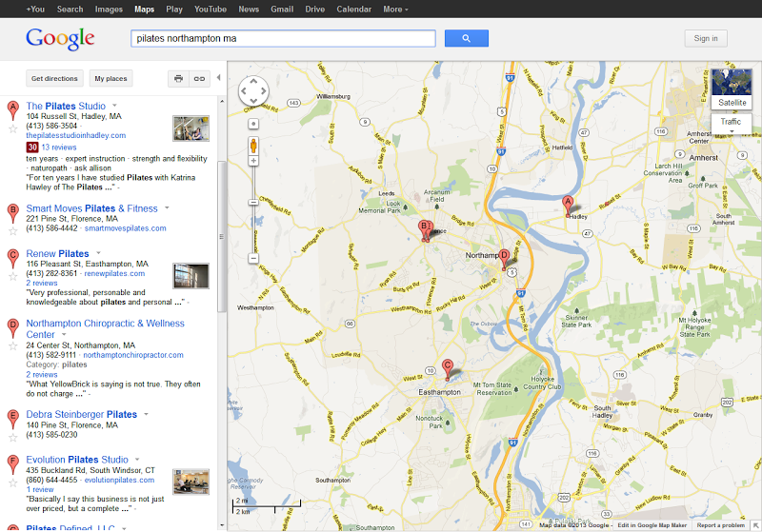Click marker A pin on the map in Hadley
The image size is (762, 532).
tap(568, 206)
